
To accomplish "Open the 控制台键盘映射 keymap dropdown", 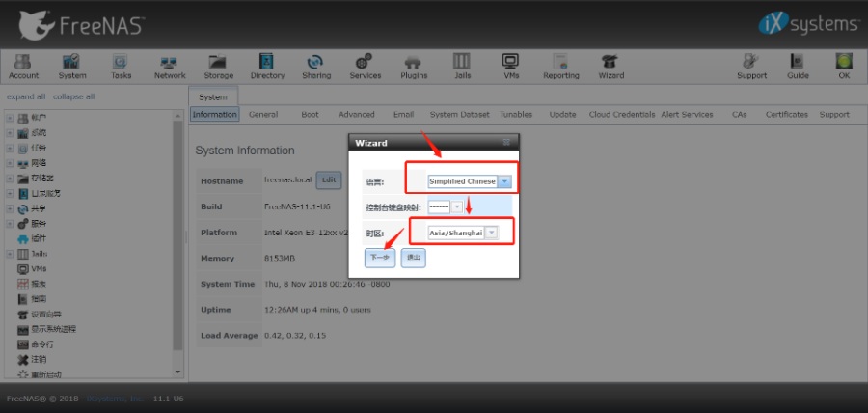I will (x=457, y=207).
